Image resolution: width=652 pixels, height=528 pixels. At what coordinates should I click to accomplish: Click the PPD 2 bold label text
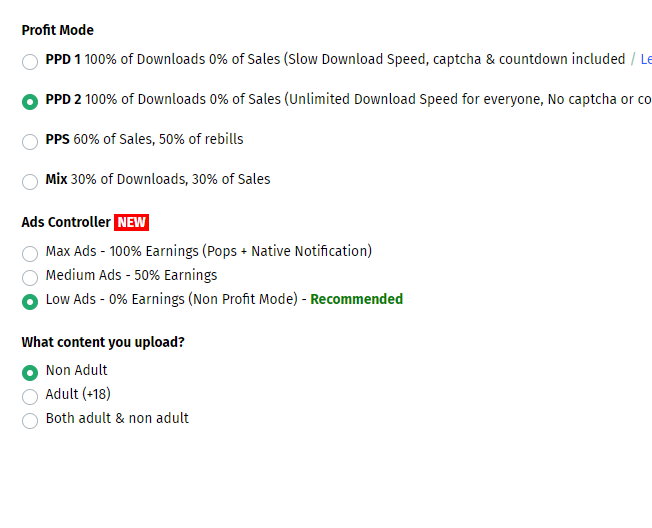(x=64, y=99)
